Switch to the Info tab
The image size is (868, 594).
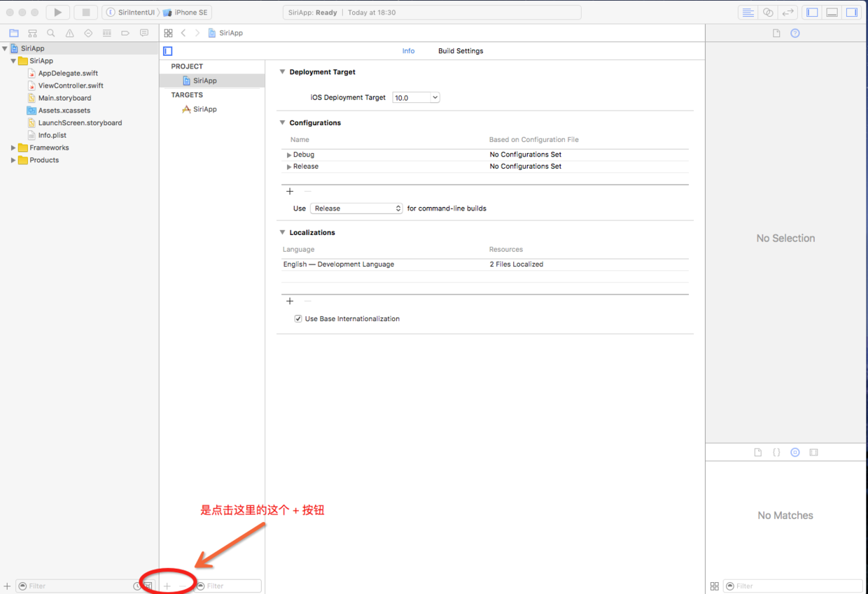tap(408, 51)
